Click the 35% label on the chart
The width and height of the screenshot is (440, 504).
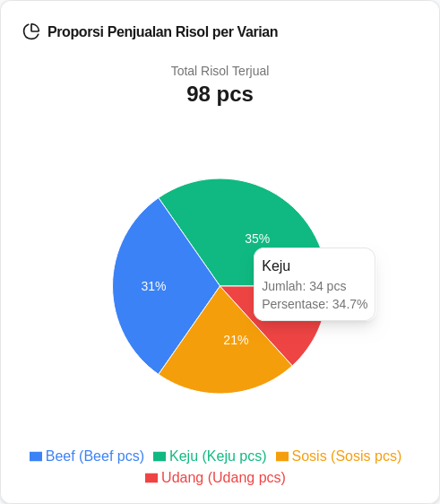pos(257,239)
